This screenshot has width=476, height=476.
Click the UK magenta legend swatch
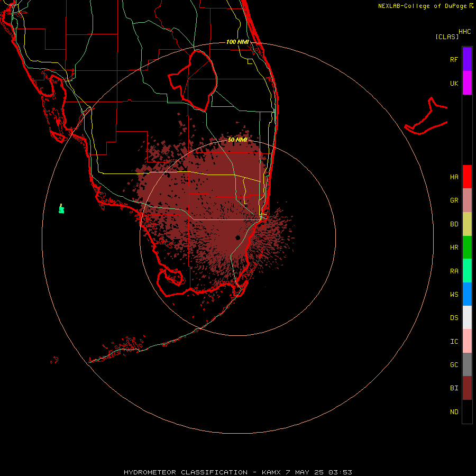click(x=467, y=83)
